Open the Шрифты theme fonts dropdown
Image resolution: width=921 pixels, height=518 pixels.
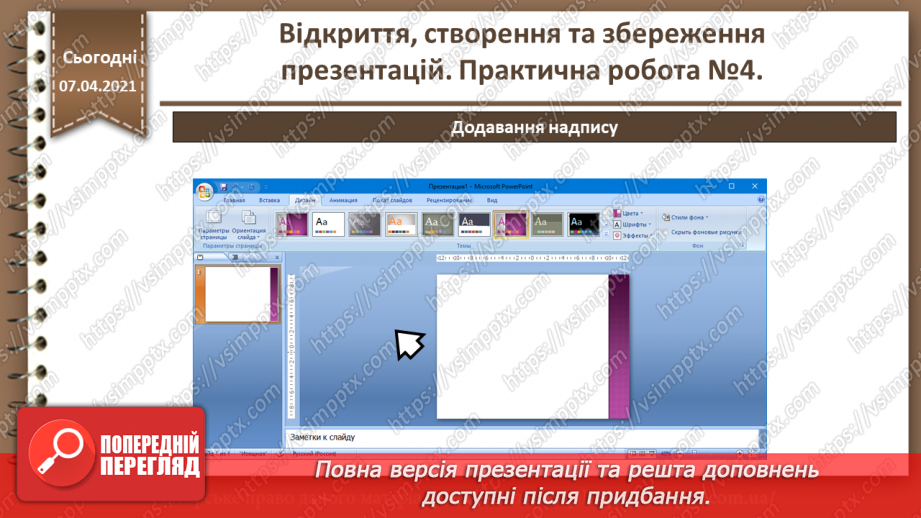click(633, 224)
